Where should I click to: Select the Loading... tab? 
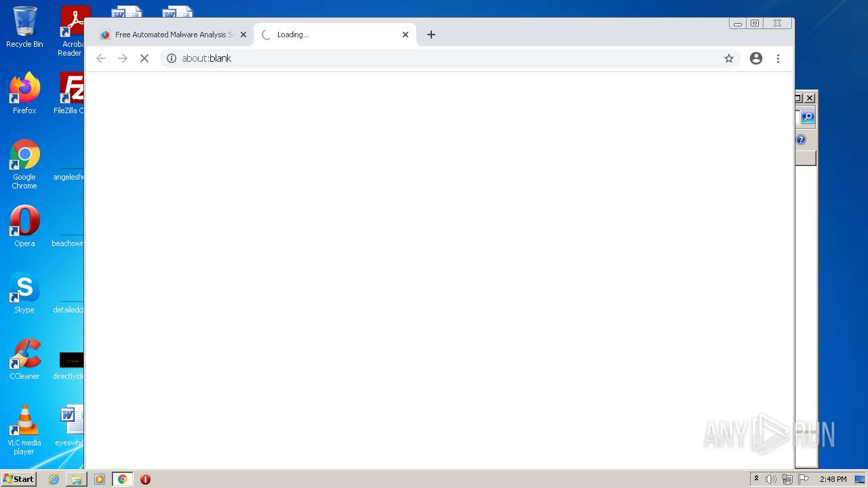pyautogui.click(x=334, y=35)
